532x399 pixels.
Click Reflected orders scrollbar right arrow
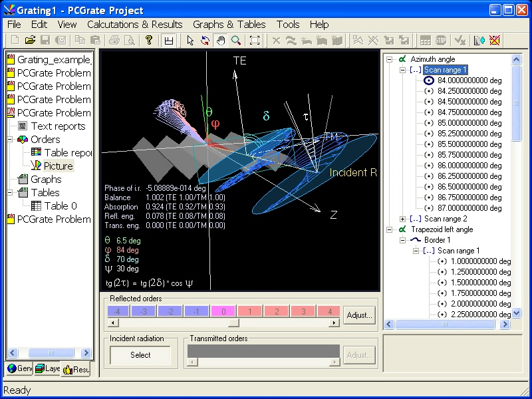(334, 323)
